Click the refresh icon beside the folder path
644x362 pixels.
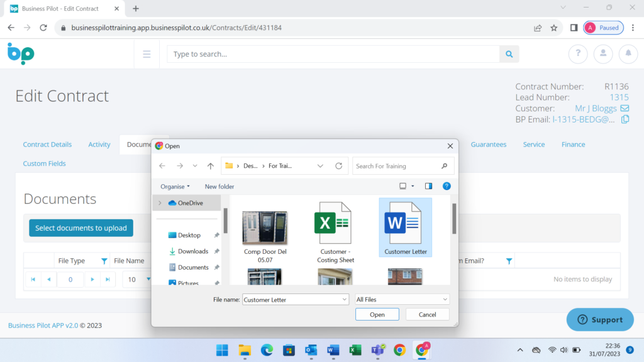338,166
